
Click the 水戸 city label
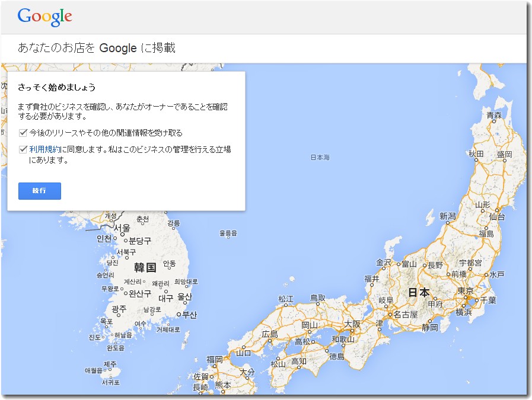tap(497, 274)
